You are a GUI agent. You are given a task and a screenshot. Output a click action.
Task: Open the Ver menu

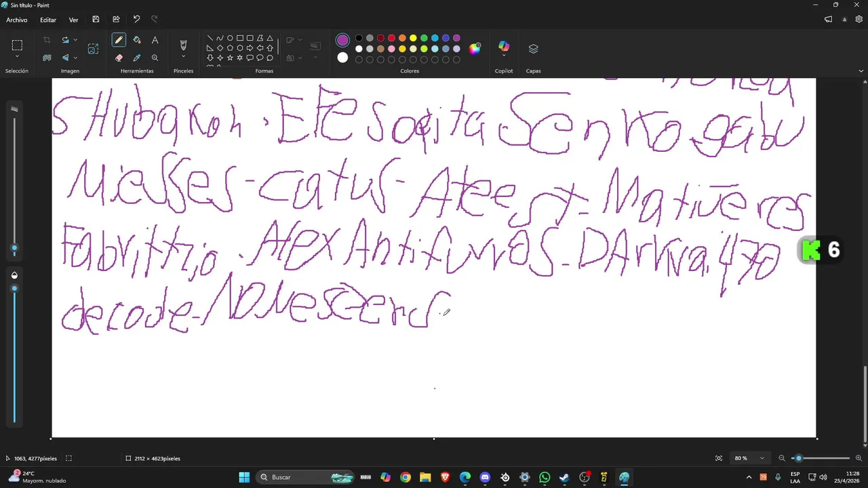pyautogui.click(x=73, y=20)
